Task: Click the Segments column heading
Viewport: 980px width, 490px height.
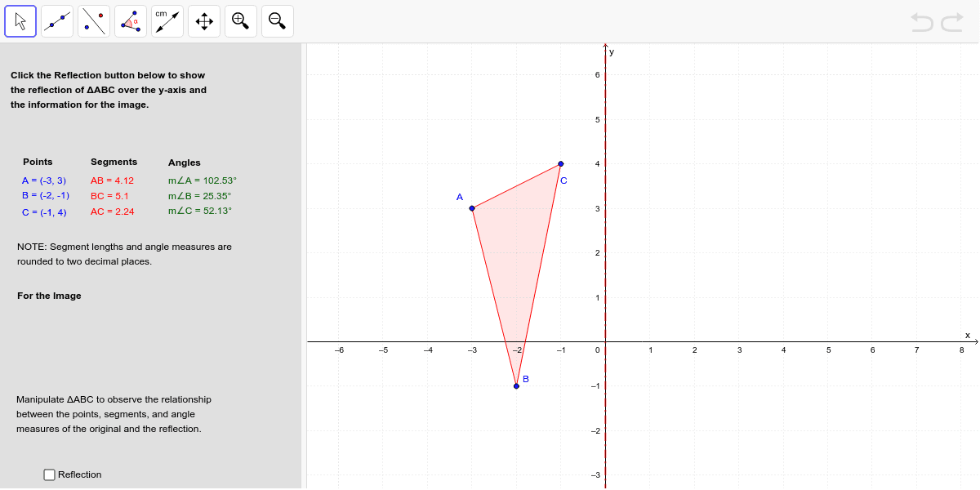Action: tap(114, 162)
